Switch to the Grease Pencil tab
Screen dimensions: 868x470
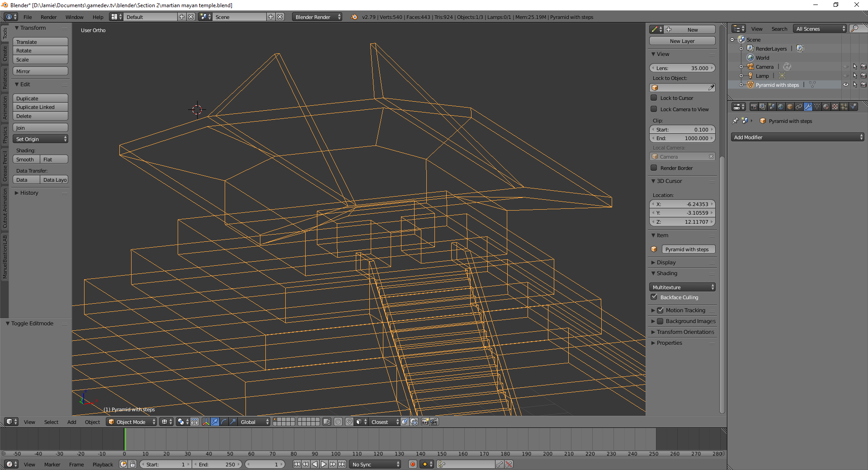[x=5, y=165]
